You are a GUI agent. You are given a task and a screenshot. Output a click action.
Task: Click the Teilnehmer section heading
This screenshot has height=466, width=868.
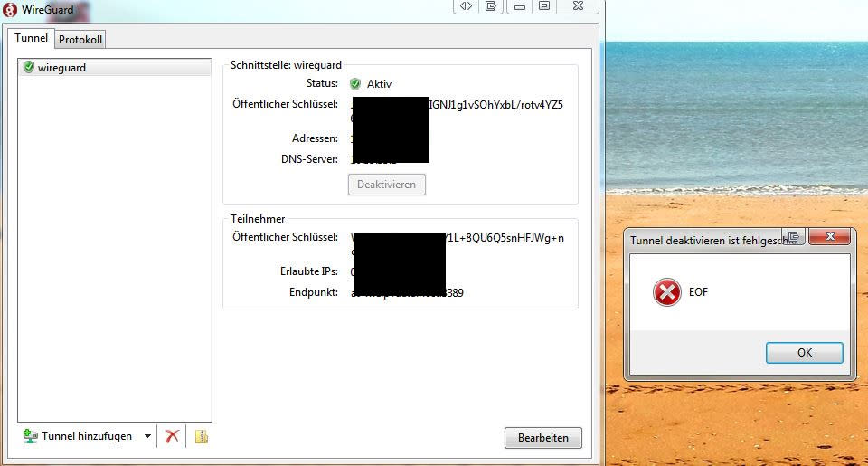click(x=258, y=219)
